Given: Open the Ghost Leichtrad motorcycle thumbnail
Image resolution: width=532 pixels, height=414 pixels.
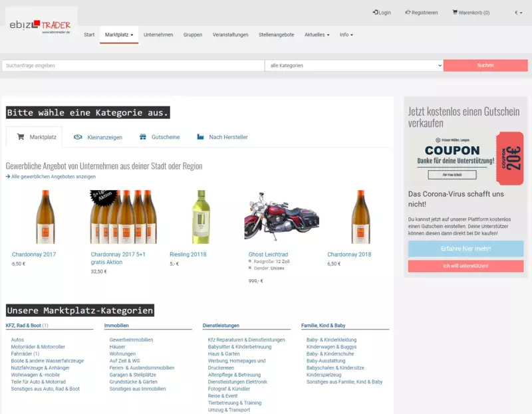Looking at the screenshot, I should [281, 217].
